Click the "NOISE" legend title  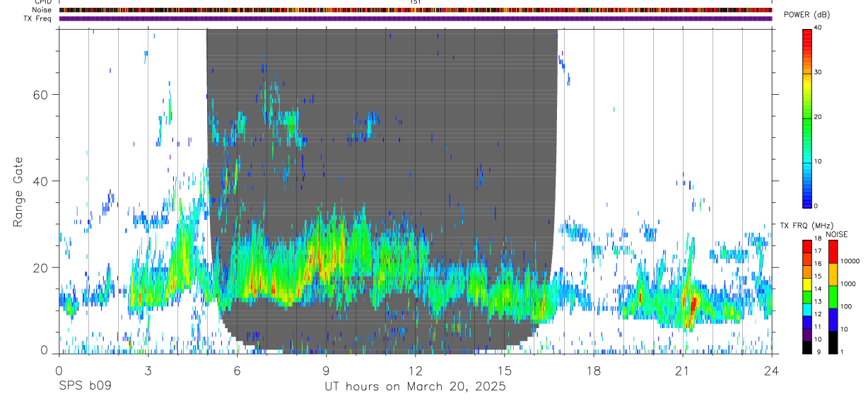click(x=837, y=234)
